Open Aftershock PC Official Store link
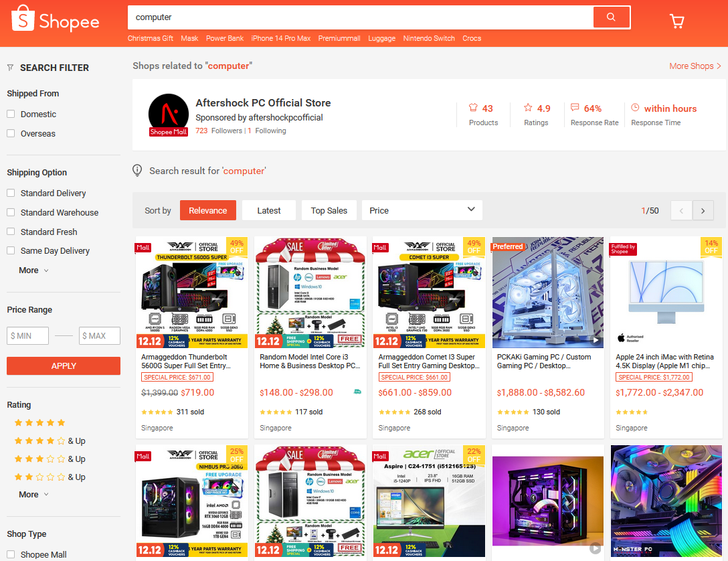This screenshot has height=561, width=728. (263, 102)
